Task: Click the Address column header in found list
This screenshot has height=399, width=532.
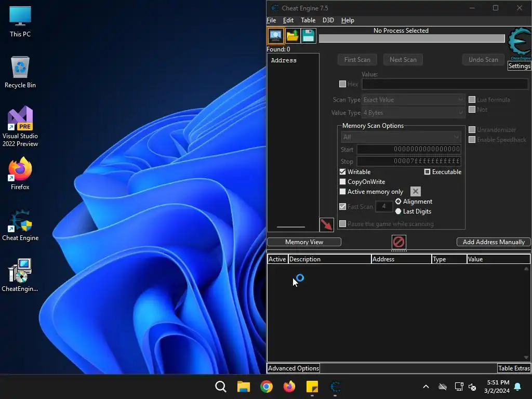Action: click(293, 60)
